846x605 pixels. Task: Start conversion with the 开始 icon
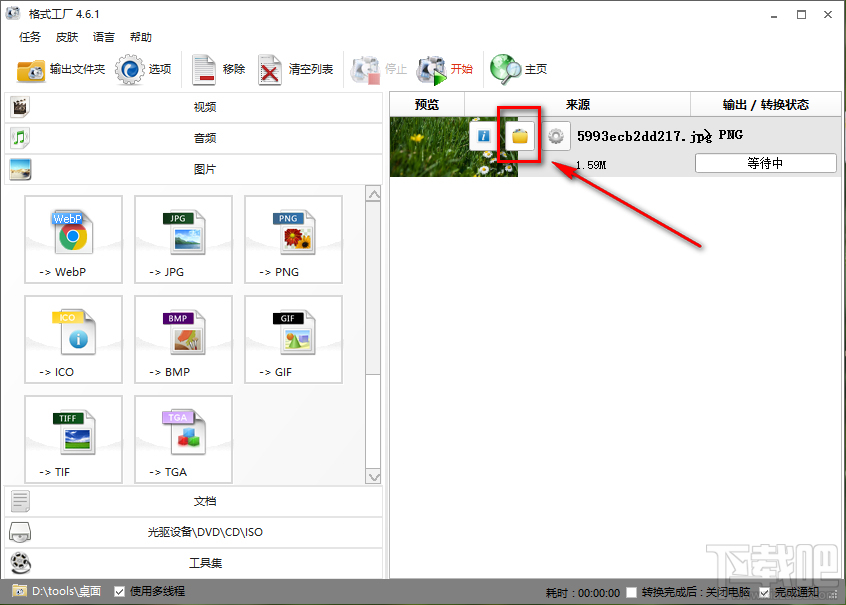pos(432,69)
